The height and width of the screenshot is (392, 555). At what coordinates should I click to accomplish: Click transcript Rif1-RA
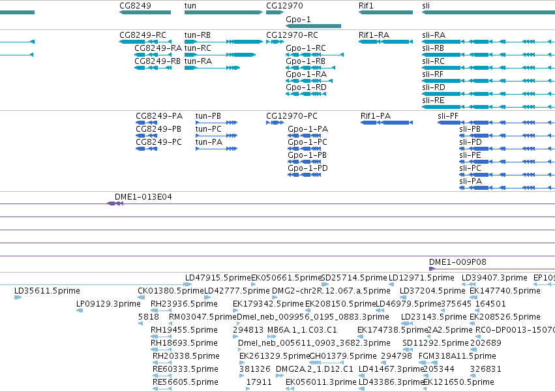[385, 42]
